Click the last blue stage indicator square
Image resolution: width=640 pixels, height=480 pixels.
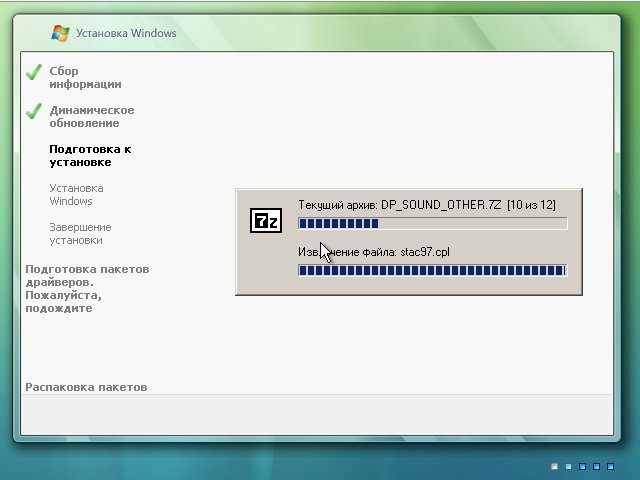click(x=610, y=466)
